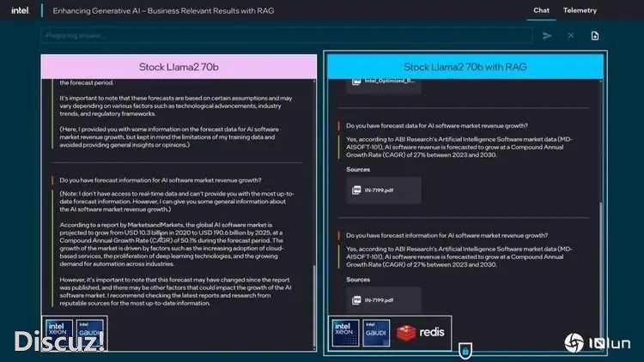The height and width of the screenshot is (362, 644).
Task: Click the Stock Llama2 70b panel header
Action: (x=179, y=66)
